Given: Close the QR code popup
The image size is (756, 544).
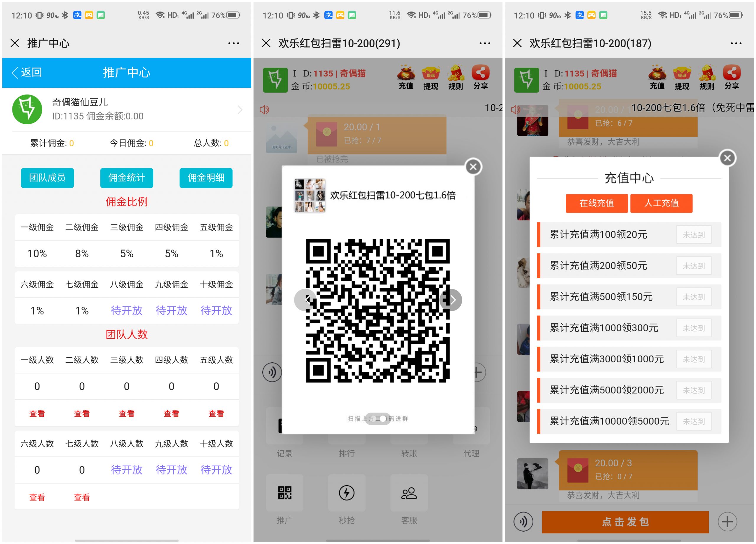Looking at the screenshot, I should [473, 167].
